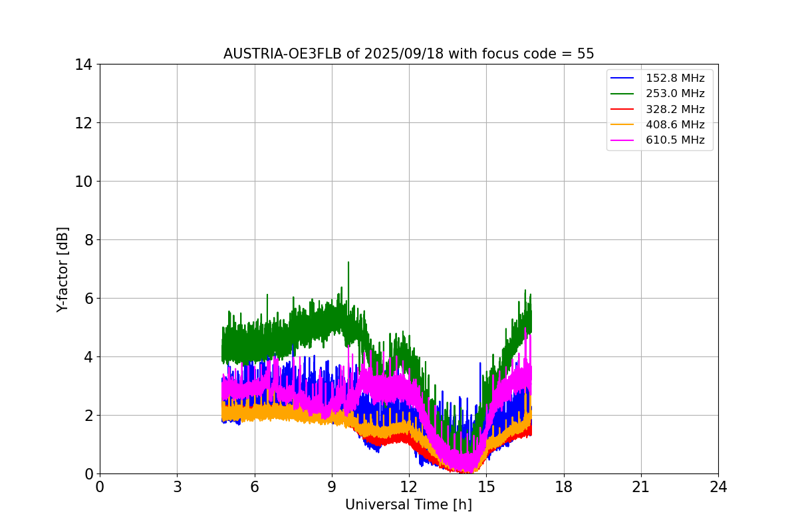The width and height of the screenshot is (798, 532).
Task: Click the red line swatch in legend
Action: pyautogui.click(x=623, y=110)
